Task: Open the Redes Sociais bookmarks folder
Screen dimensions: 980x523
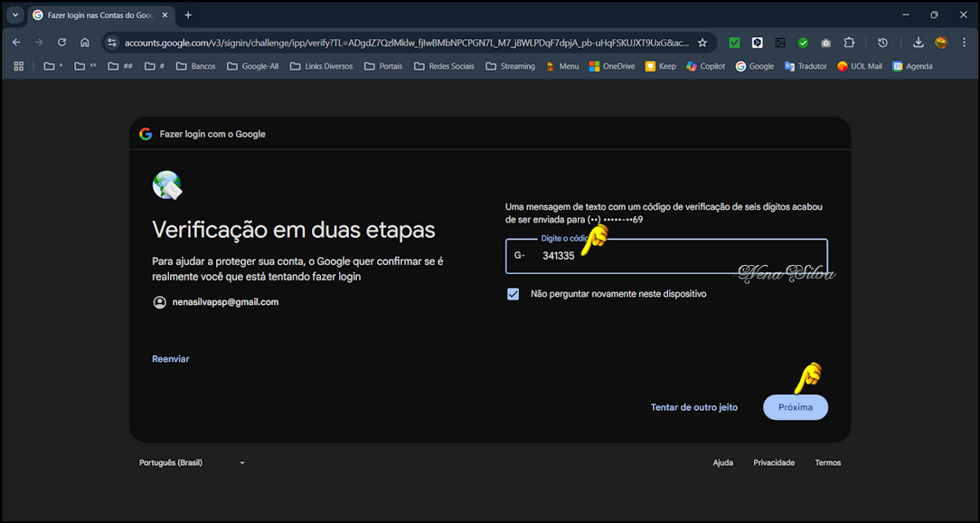Action: [444, 66]
